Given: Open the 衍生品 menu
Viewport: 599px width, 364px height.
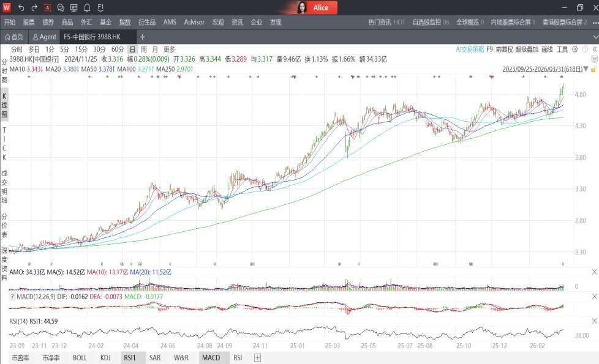Looking at the screenshot, I should (x=146, y=22).
